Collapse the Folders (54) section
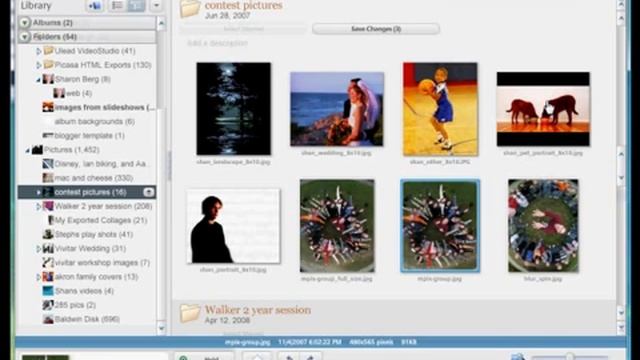Viewport: 640px width, 360px height. click(25, 37)
